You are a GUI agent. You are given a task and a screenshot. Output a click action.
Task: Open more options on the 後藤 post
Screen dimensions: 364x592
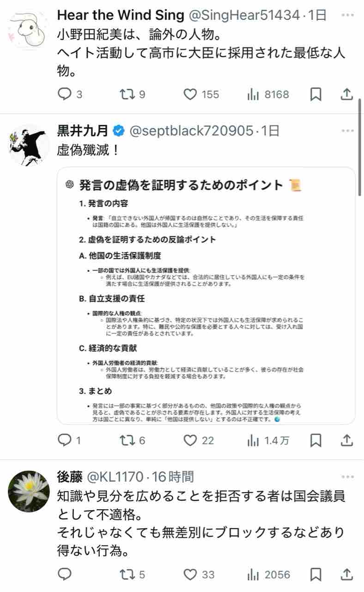[347, 476]
